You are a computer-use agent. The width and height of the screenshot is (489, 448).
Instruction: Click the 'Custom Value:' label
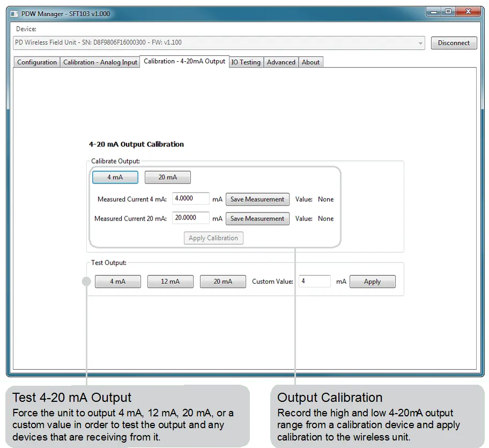point(272,281)
